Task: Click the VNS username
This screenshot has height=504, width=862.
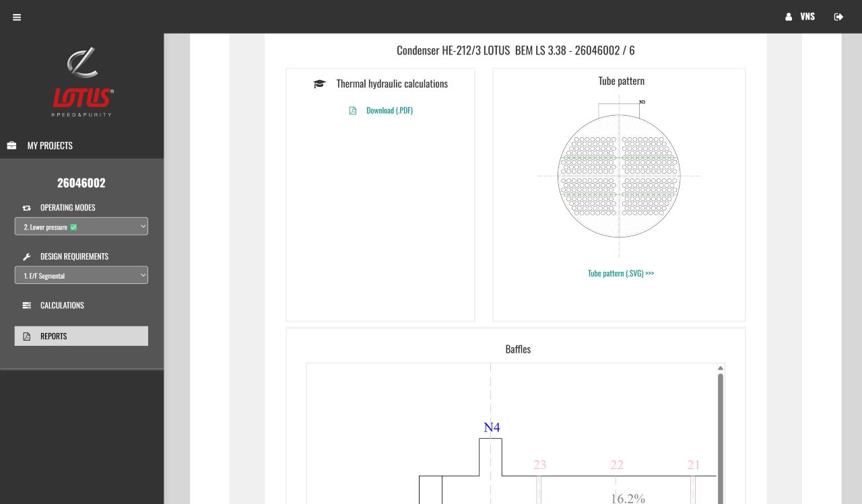Action: tap(807, 17)
